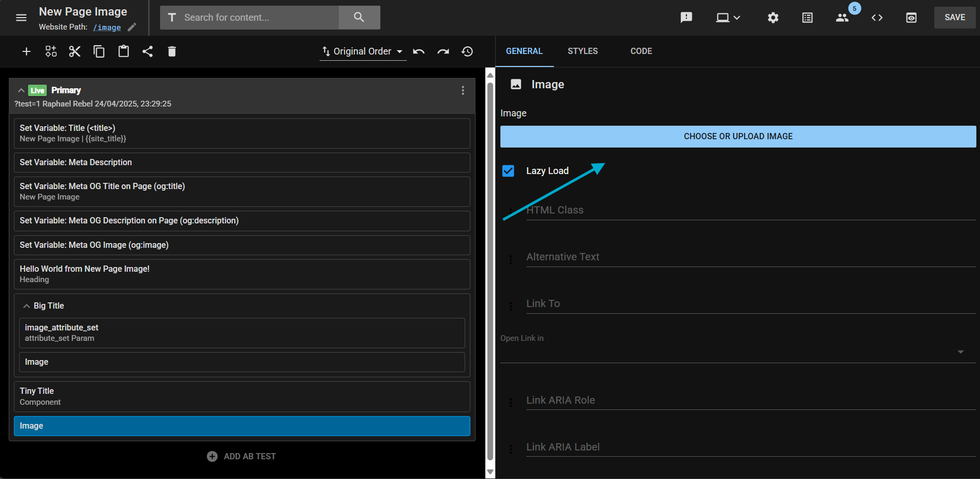
Task: Open the add component widgets icon
Action: (x=51, y=51)
